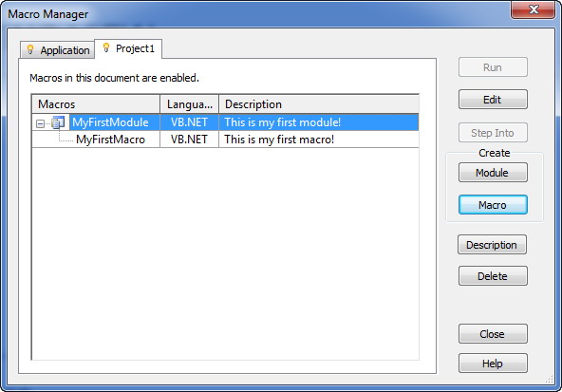This screenshot has height=392, width=562.
Task: Collapse the MyFirstModule tree node
Action: coord(40,124)
